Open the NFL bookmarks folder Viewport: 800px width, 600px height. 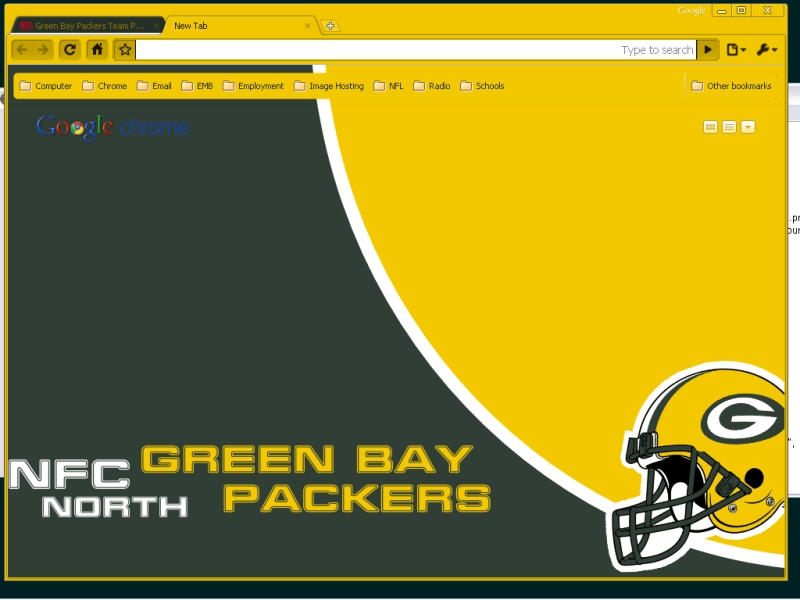coord(390,86)
